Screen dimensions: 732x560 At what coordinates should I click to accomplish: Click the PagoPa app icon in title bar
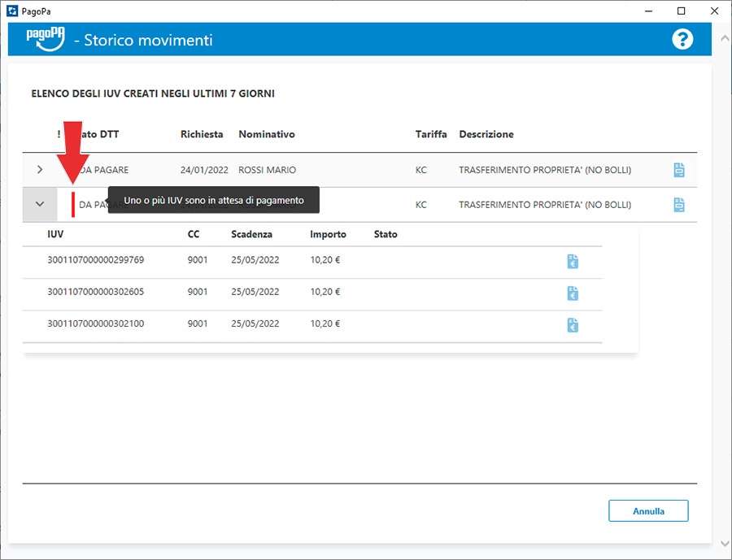pyautogui.click(x=11, y=11)
